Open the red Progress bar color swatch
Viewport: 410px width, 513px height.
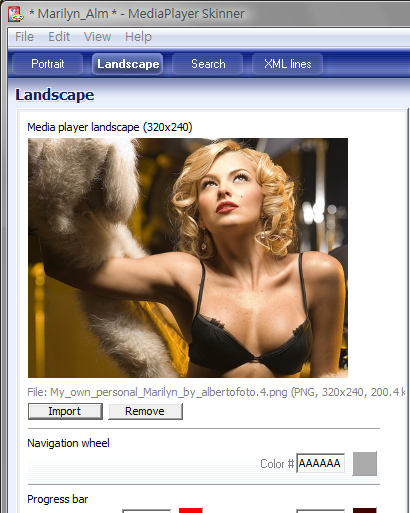coord(191,510)
